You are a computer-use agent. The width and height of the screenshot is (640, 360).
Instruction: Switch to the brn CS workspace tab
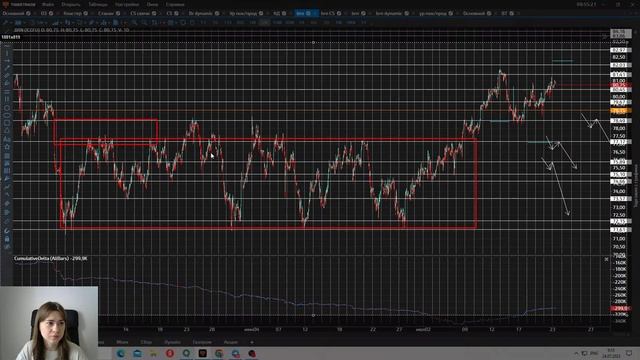[328, 13]
